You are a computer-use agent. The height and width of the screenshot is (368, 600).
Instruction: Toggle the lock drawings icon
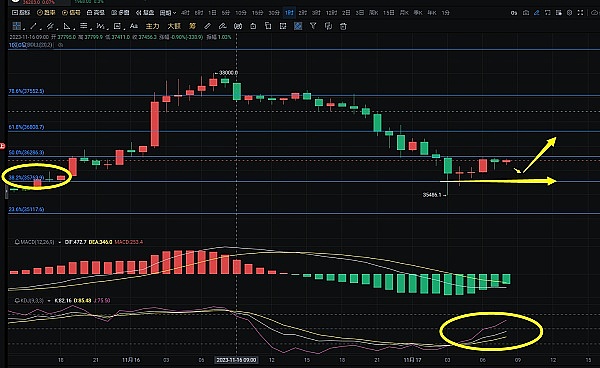[x=253, y=26]
